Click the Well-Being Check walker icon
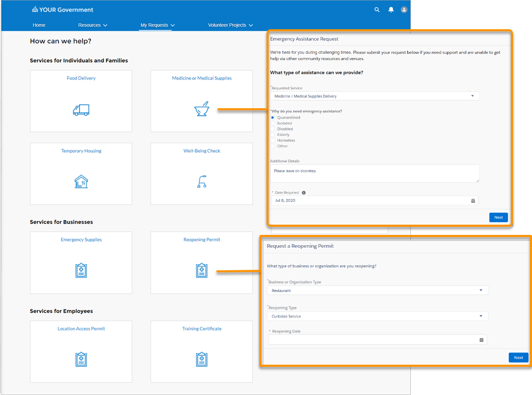This screenshot has height=395, width=532. click(201, 182)
